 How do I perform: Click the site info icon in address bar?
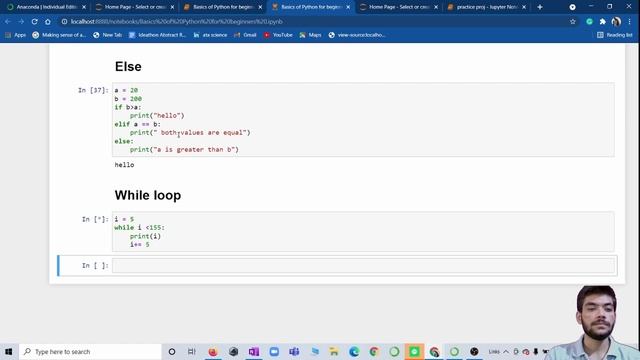[64, 22]
